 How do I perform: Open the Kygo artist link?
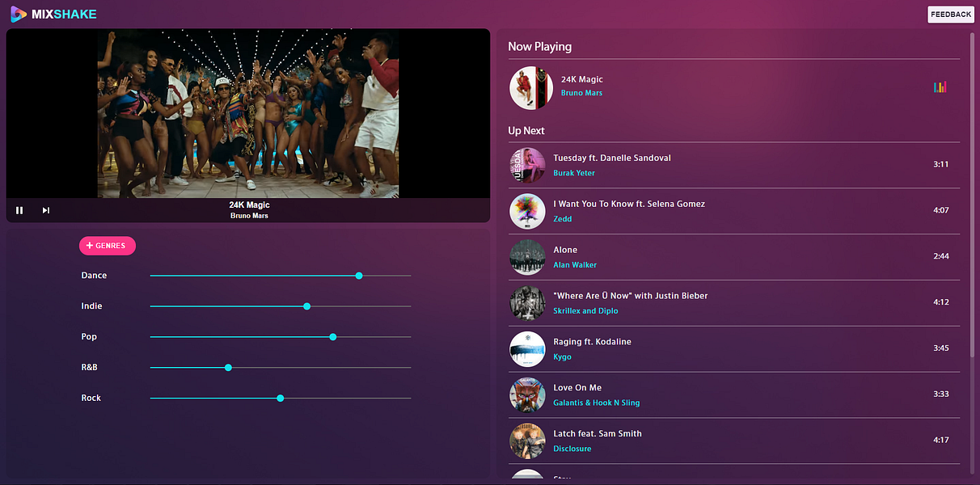[x=562, y=357]
